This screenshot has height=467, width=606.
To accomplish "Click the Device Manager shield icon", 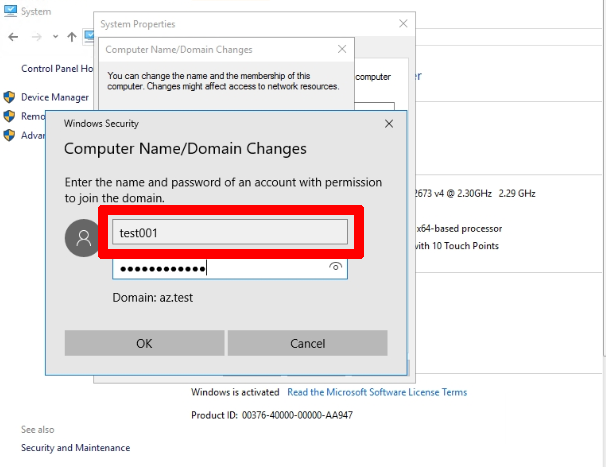I will pyautogui.click(x=9, y=97).
